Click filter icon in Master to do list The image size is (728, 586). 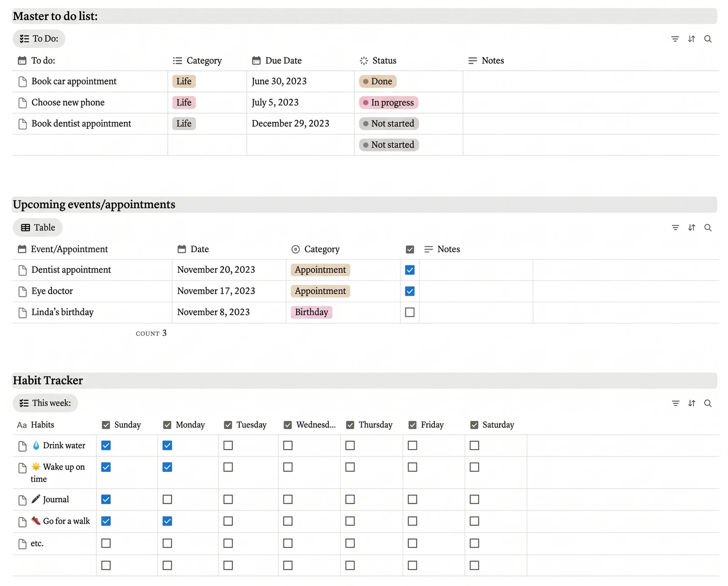675,39
